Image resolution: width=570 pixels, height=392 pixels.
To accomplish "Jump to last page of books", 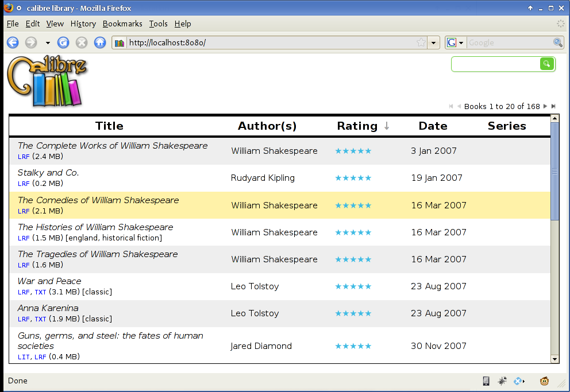I will [x=553, y=106].
